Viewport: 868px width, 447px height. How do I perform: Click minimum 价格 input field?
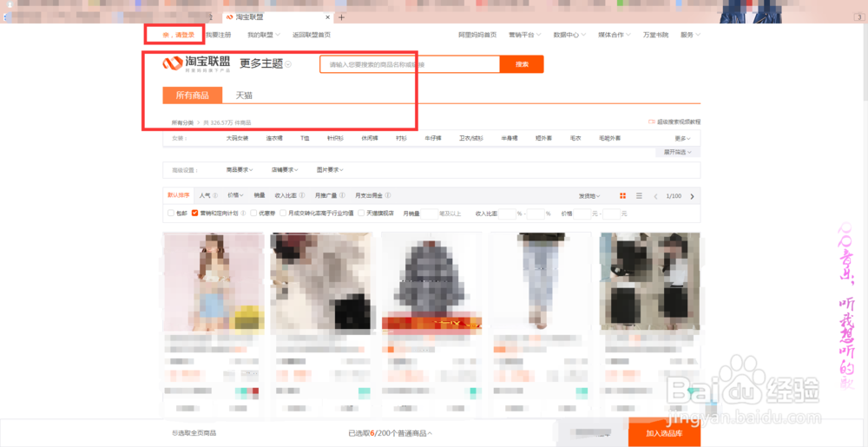pyautogui.click(x=582, y=214)
